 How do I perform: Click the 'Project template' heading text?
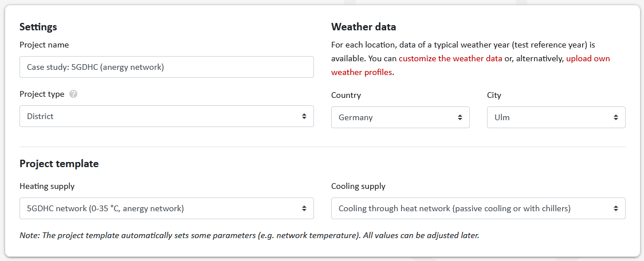[x=59, y=164]
